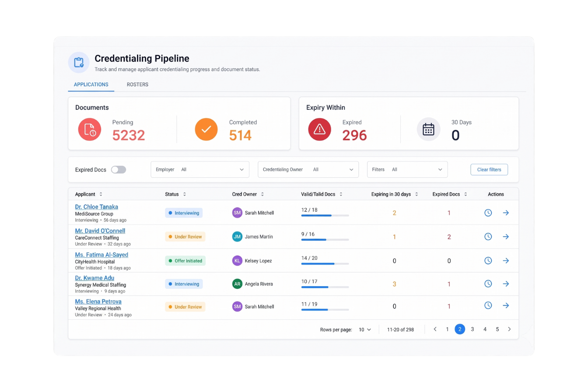Sort by Status column arrows
Screen dimensions: 588x392
pos(184,194)
